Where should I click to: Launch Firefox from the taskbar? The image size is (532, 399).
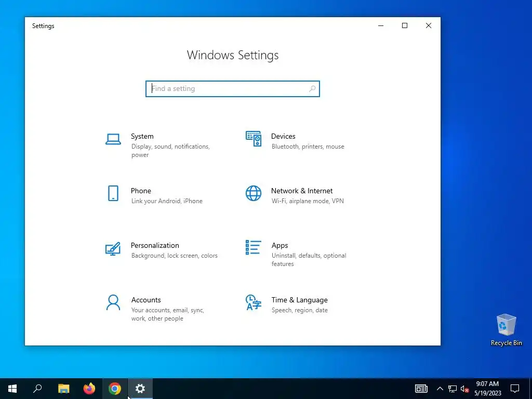89,389
